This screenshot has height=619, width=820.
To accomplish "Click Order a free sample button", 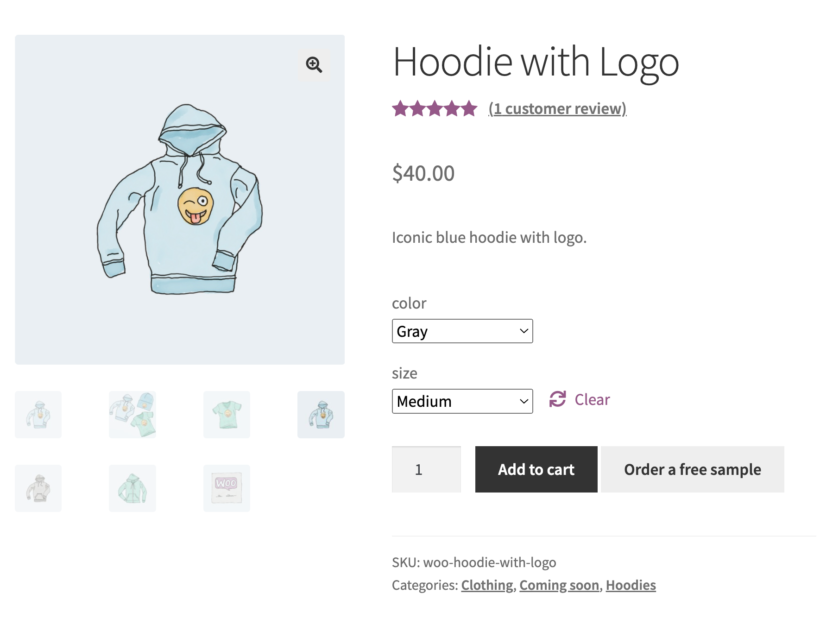I will tap(692, 469).
